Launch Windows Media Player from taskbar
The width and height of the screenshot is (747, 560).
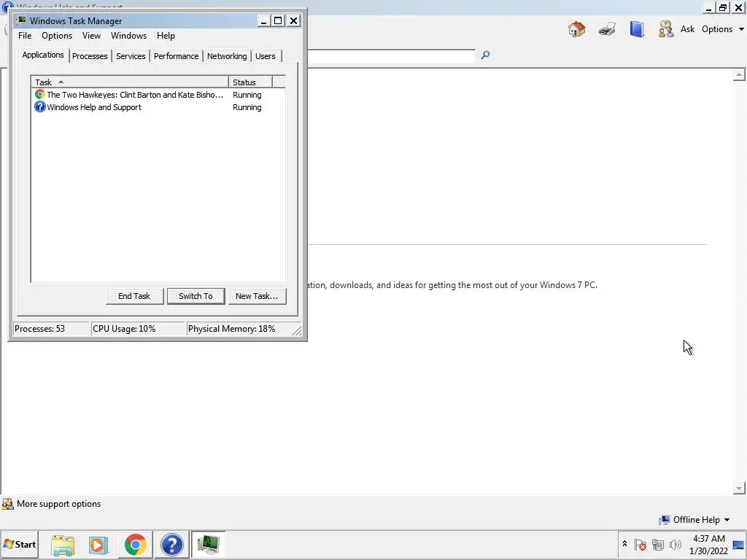pyautogui.click(x=98, y=545)
